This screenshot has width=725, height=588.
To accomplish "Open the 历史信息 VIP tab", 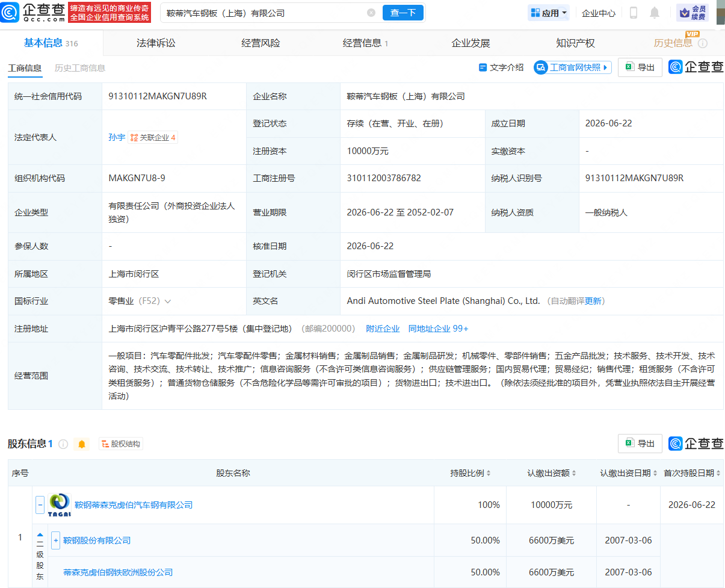I will coord(673,43).
